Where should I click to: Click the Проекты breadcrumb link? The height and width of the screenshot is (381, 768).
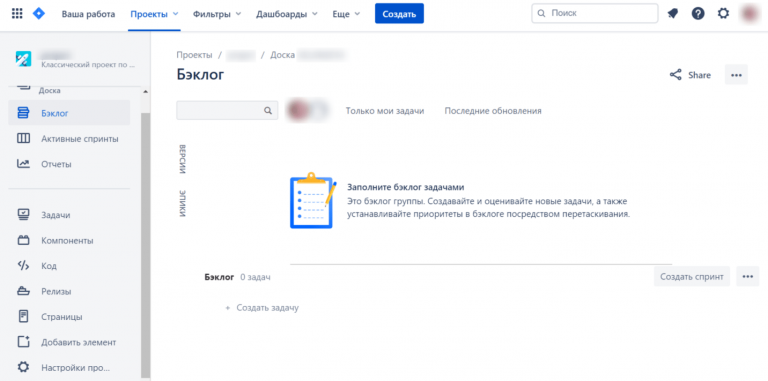point(194,55)
